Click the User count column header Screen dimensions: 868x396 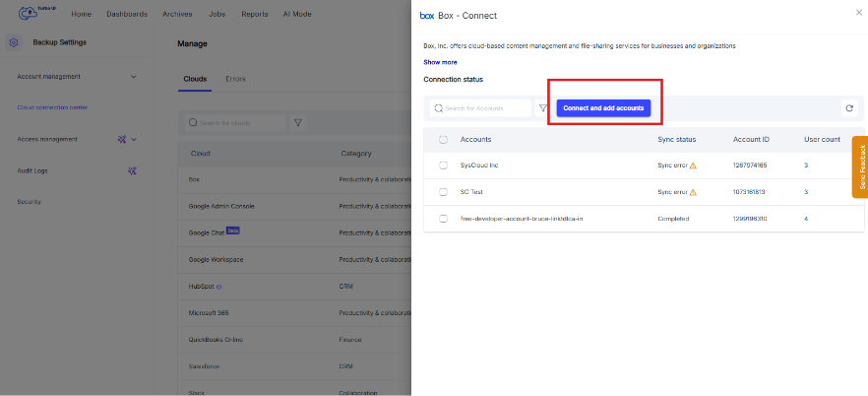(822, 140)
